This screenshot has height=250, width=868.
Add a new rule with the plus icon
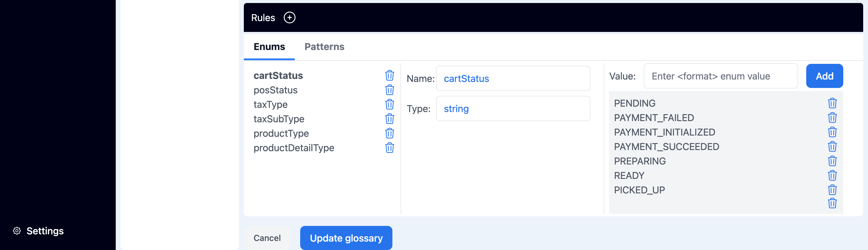289,17
